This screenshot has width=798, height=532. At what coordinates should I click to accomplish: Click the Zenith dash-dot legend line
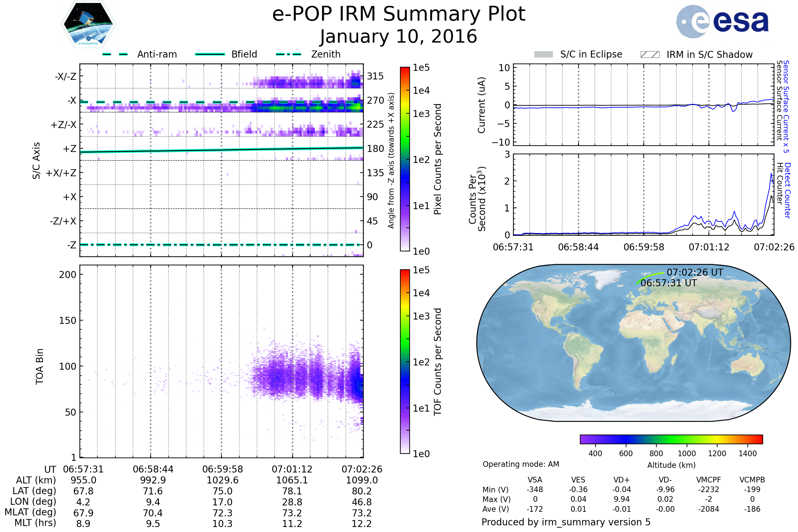point(289,54)
